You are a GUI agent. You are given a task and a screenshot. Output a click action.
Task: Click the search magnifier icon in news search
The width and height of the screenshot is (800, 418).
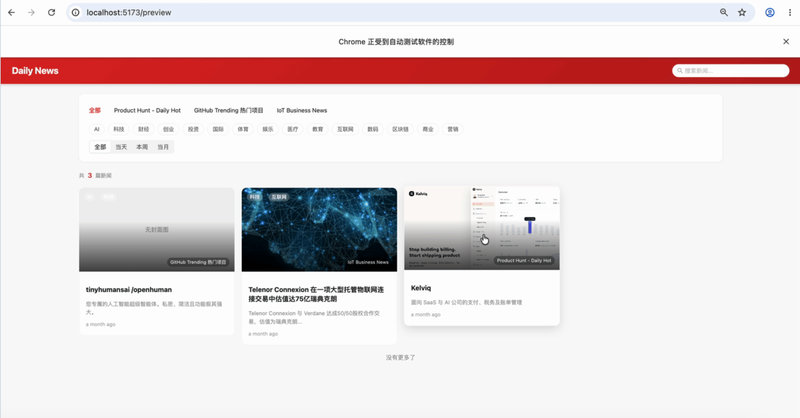[x=680, y=71]
